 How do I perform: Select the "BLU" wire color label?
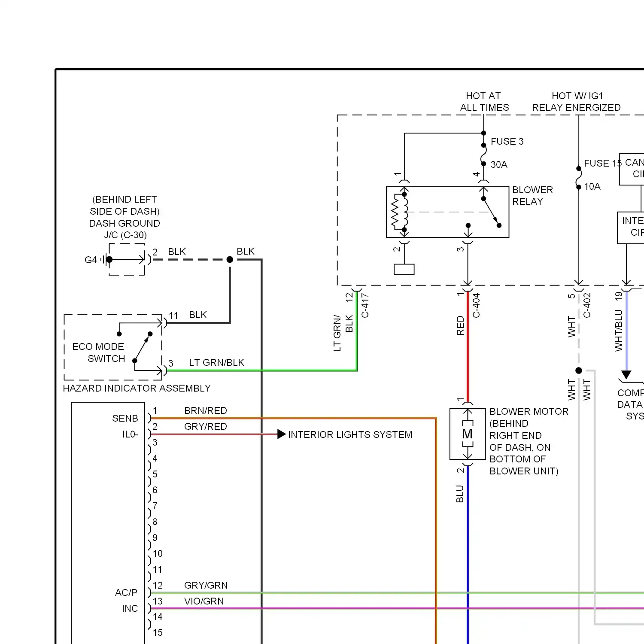(x=460, y=494)
